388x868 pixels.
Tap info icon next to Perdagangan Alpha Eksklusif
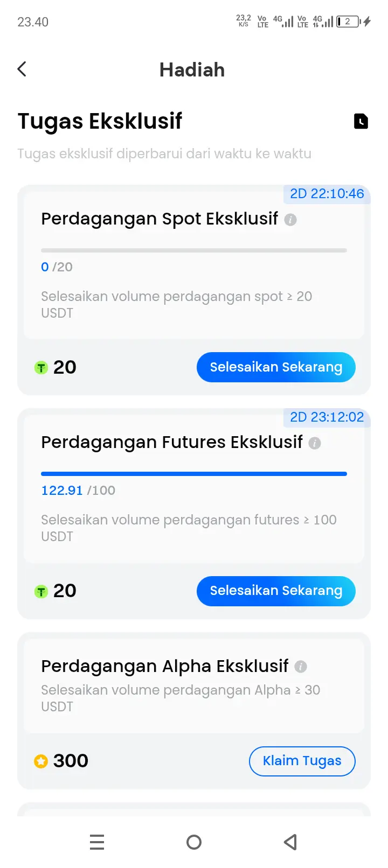click(301, 667)
